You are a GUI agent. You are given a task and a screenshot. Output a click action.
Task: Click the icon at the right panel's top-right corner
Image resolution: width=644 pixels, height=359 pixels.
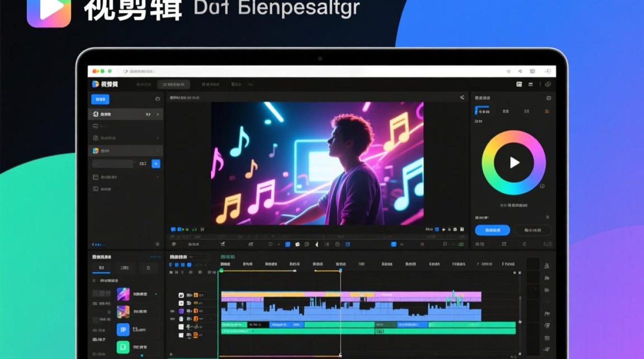coord(549,98)
